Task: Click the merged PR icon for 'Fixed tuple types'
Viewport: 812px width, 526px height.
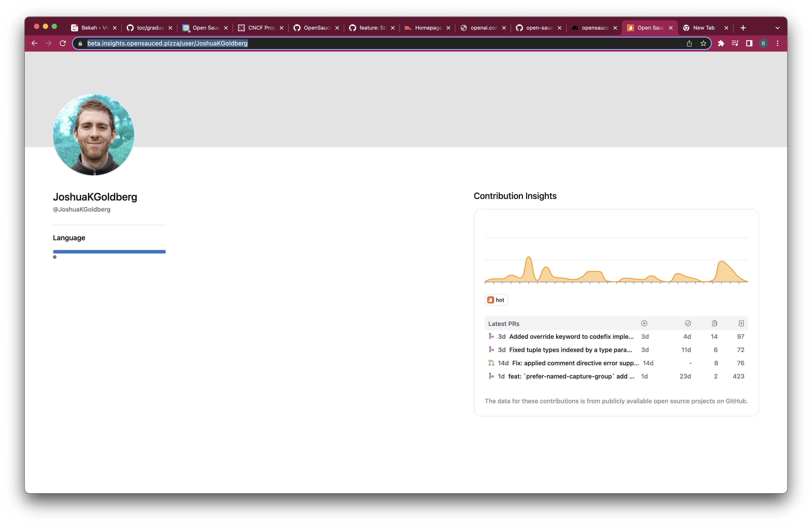Action: pyautogui.click(x=491, y=349)
